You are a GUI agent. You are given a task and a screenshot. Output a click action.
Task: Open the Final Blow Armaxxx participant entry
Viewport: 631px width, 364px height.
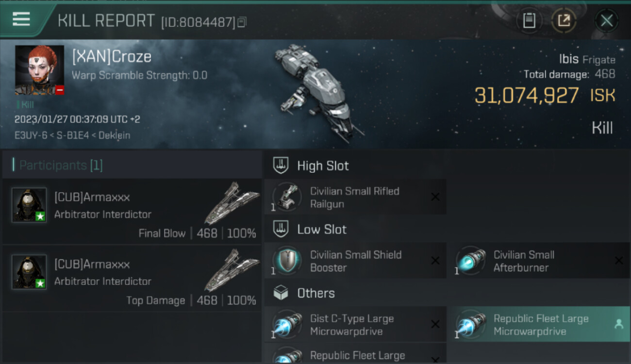(133, 212)
